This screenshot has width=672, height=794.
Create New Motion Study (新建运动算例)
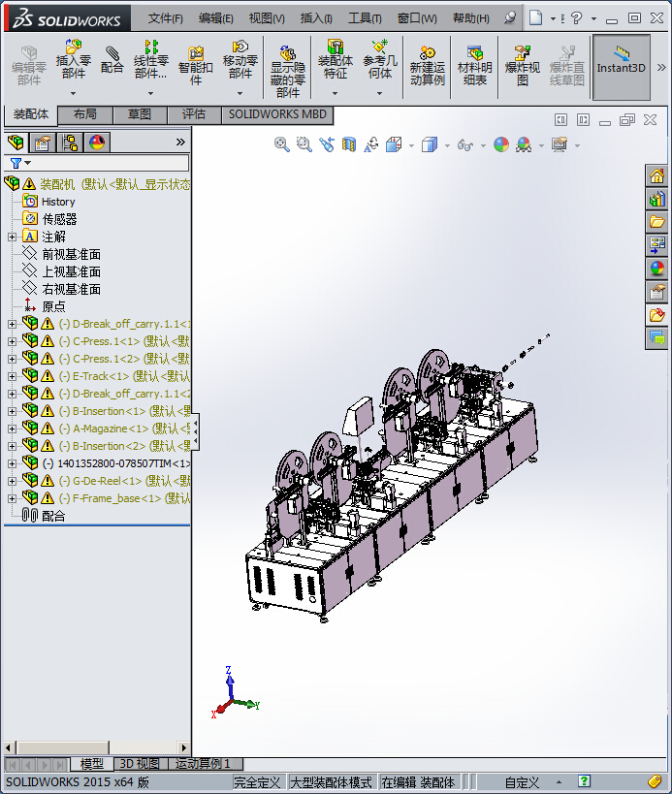click(428, 66)
